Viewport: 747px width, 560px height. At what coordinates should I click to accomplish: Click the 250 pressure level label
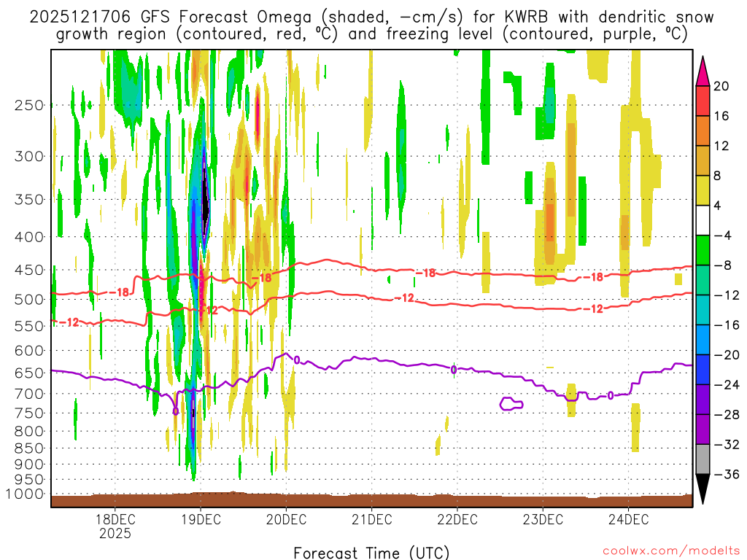(29, 105)
